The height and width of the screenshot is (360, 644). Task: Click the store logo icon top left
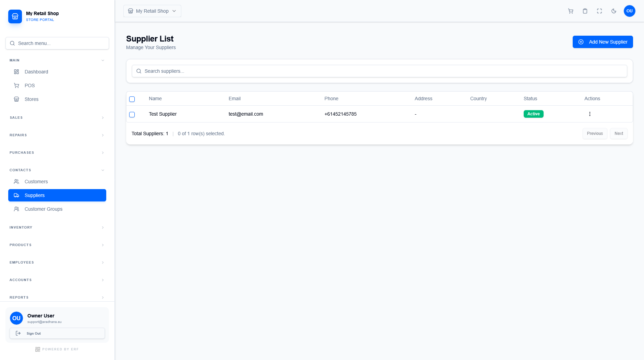click(x=15, y=16)
